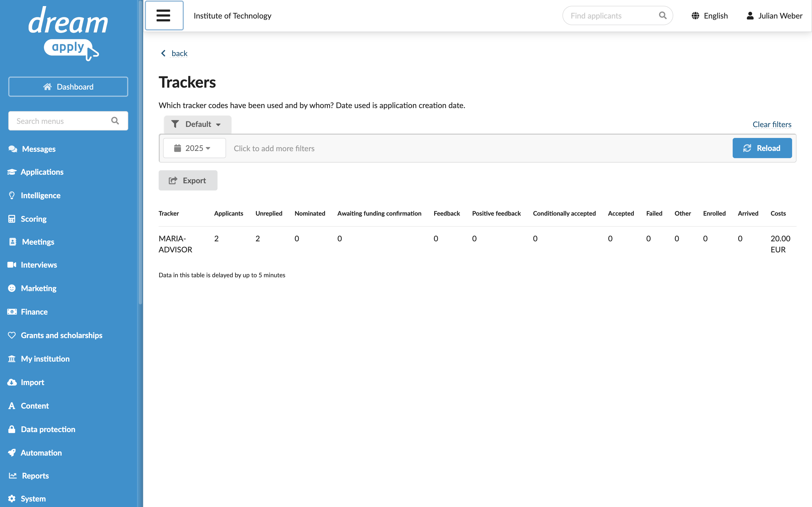Toggle the hamburger menu button
The width and height of the screenshot is (812, 507).
[x=164, y=15]
